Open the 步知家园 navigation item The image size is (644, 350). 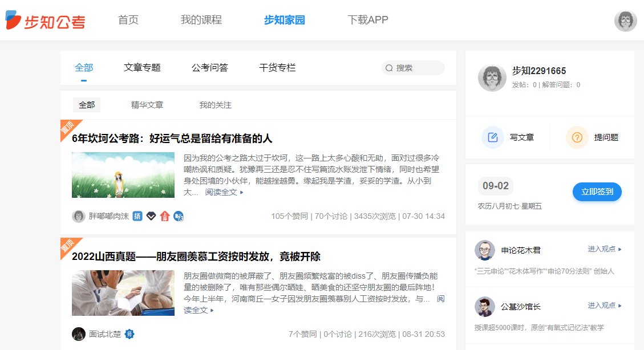pyautogui.click(x=284, y=19)
